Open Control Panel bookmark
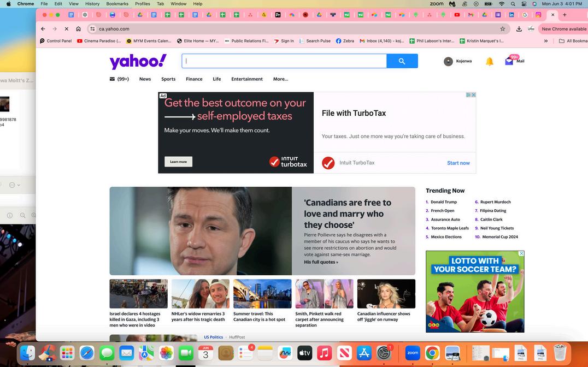588x367 pixels. (56, 41)
